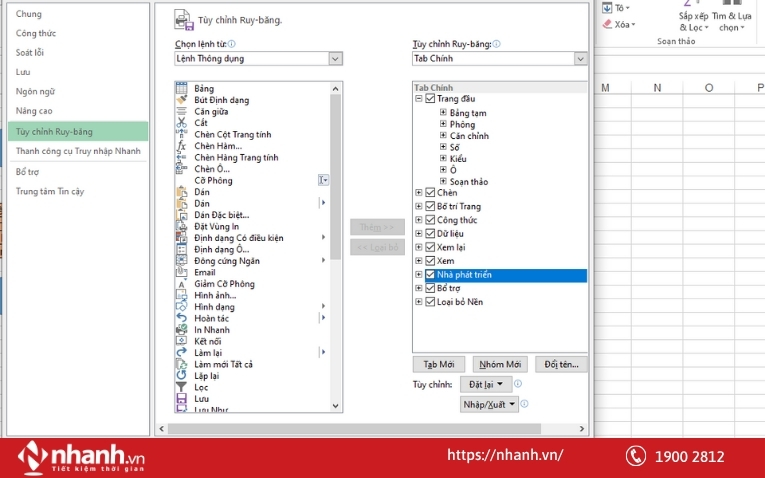This screenshot has height=478, width=765.
Task: Select the Lọc filter funnel icon
Action: click(x=181, y=387)
